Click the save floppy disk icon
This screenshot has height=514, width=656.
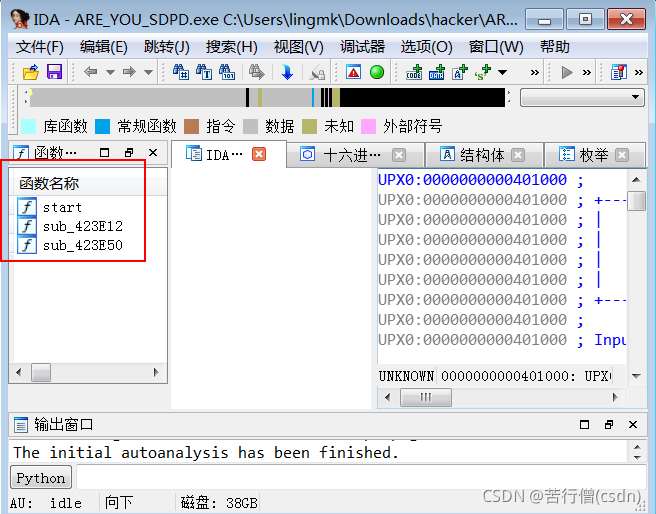[x=54, y=72]
